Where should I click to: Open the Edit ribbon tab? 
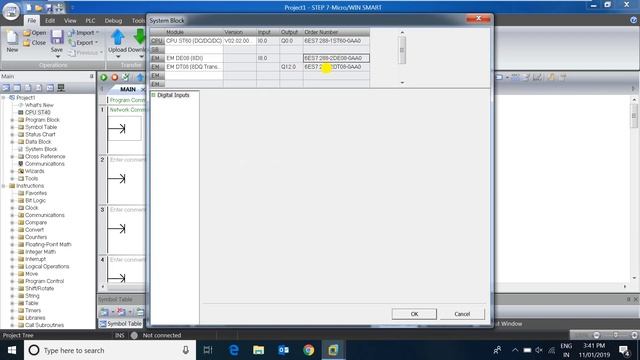[50, 20]
